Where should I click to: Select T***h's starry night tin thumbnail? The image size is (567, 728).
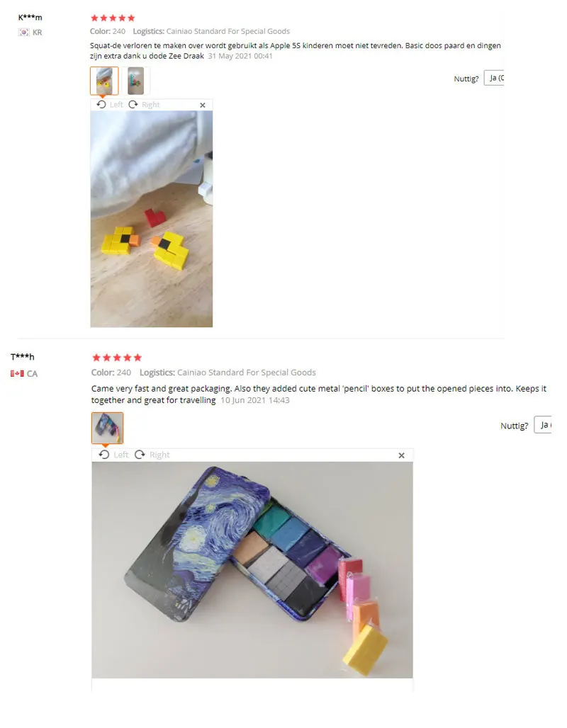[107, 428]
